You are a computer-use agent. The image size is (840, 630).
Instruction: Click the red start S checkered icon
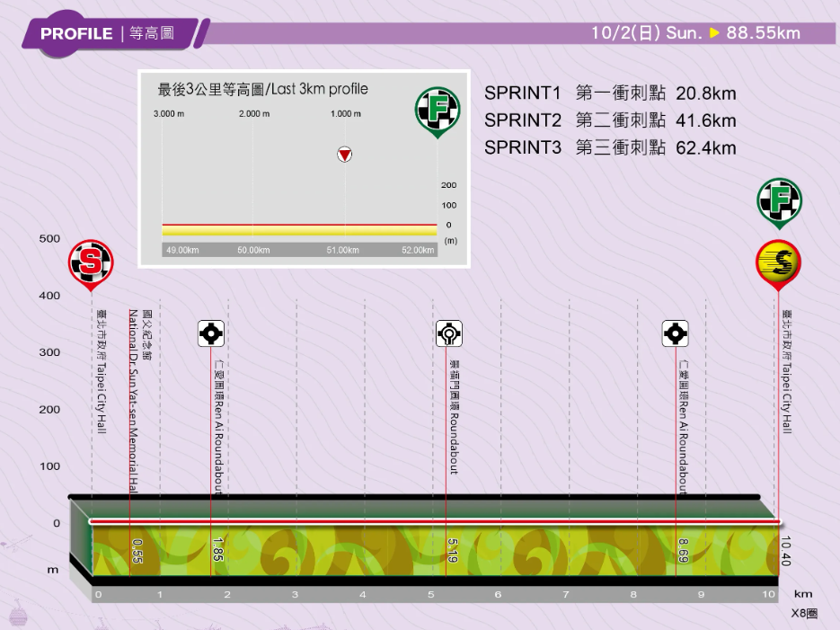coord(91,262)
